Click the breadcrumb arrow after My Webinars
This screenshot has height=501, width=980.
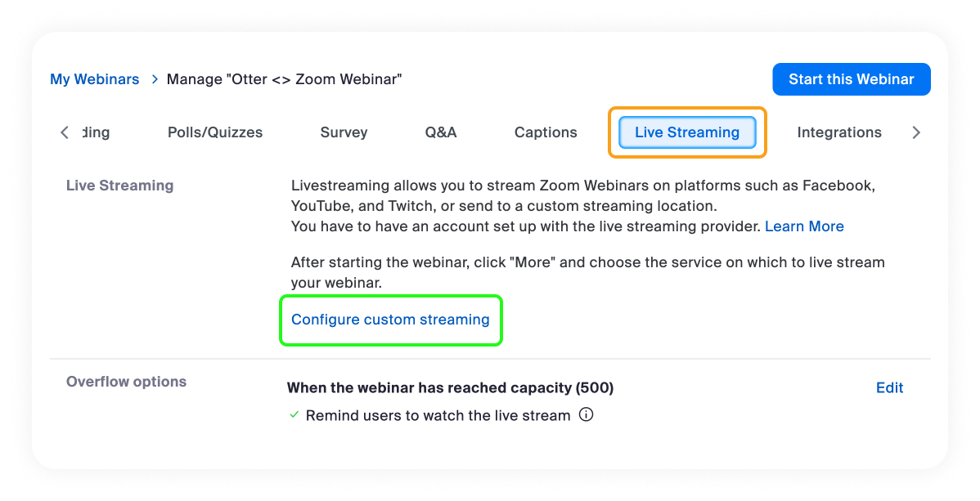155,79
